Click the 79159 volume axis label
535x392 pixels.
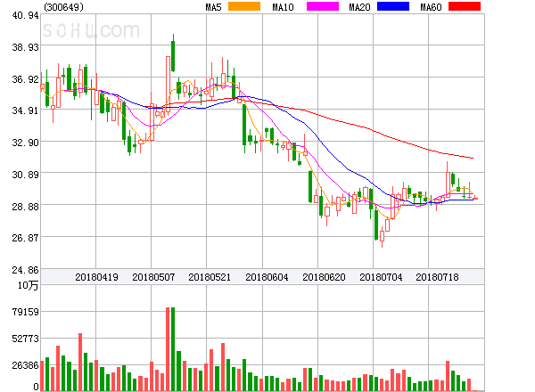25,312
